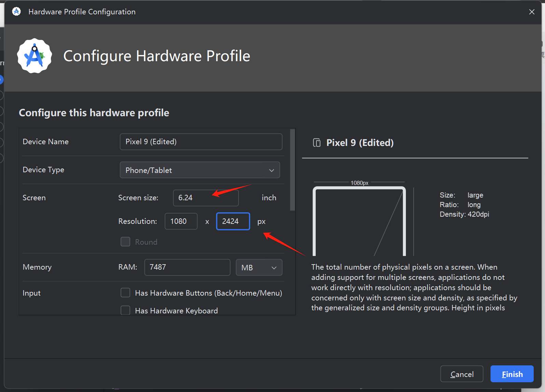Viewport: 545px width, 392px height.
Task: Click the phone device icon beside Pixel 9 (Edited)
Action: [317, 143]
